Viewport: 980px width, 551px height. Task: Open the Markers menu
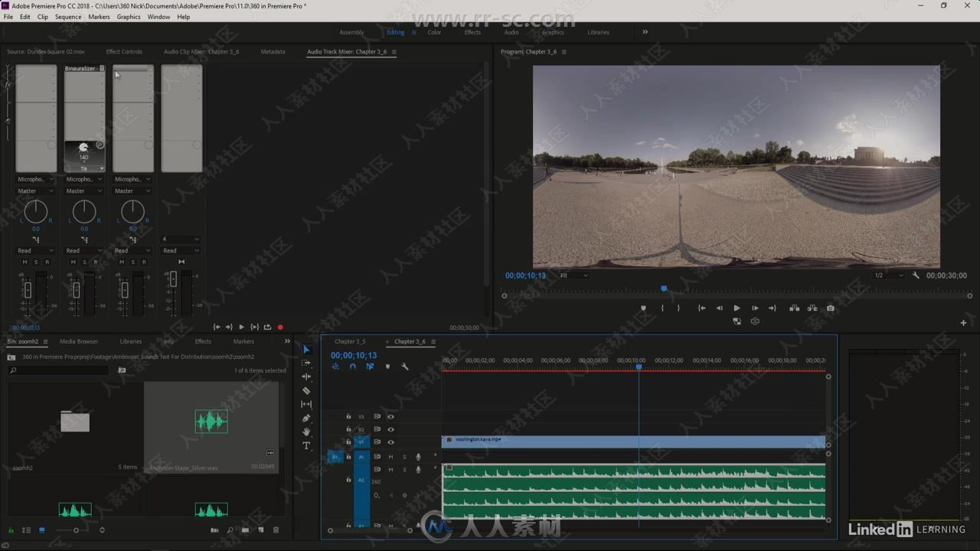99,17
